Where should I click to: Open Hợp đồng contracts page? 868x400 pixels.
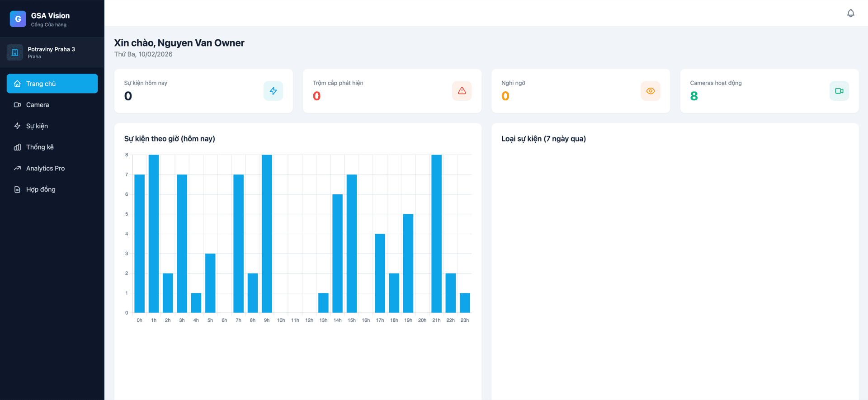tap(52, 189)
